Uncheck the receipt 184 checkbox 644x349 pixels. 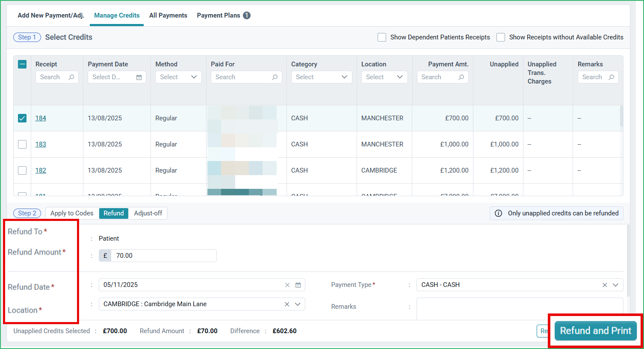[x=22, y=118]
